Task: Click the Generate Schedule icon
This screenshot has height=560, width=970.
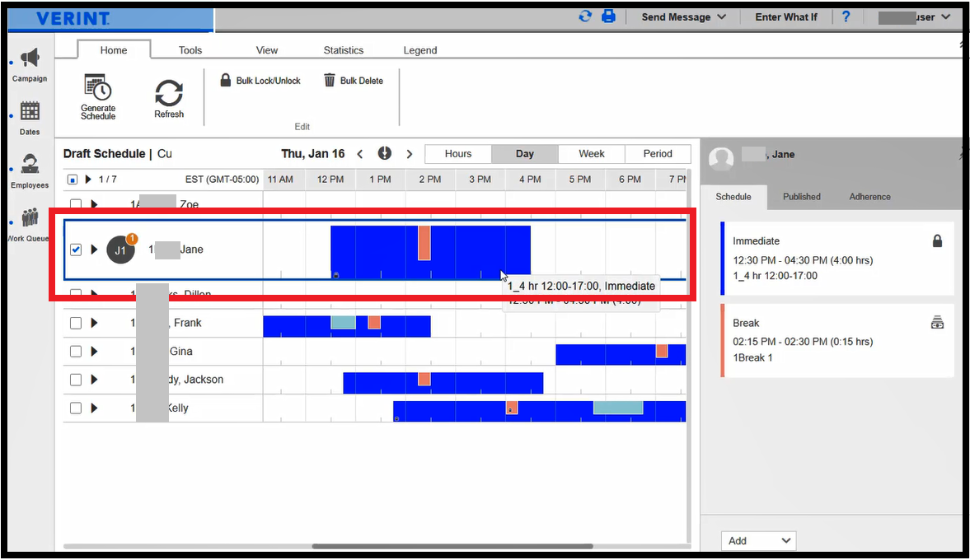Action: [x=98, y=87]
